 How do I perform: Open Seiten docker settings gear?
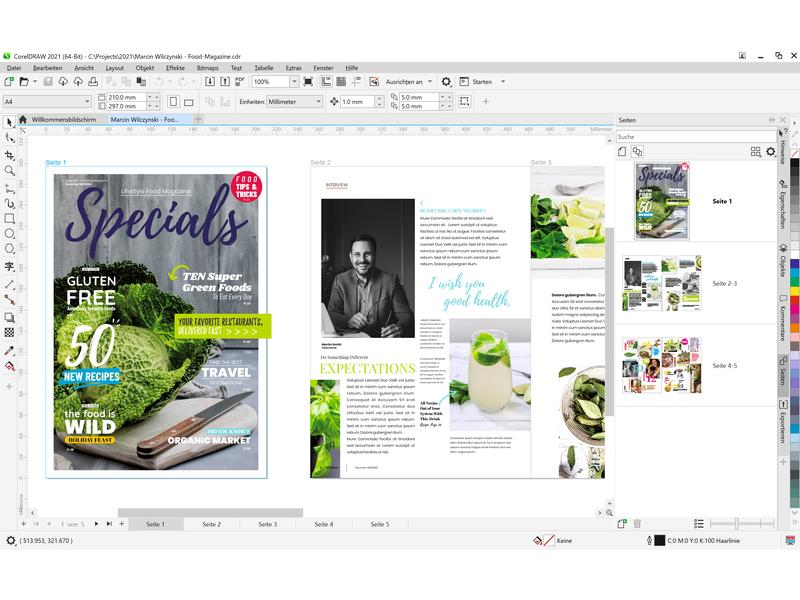click(770, 152)
